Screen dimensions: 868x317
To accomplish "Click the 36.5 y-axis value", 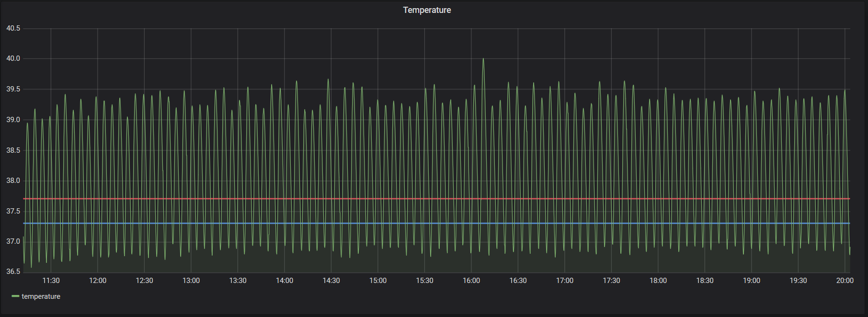I will click(13, 272).
